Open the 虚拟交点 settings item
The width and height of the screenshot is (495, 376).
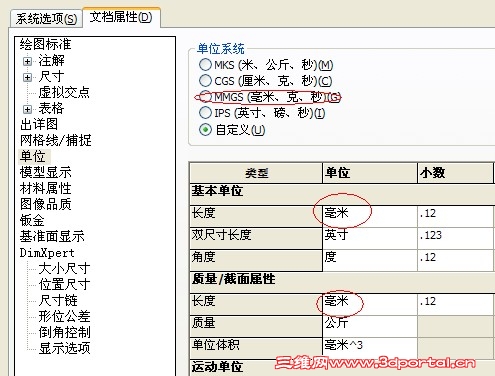64,92
